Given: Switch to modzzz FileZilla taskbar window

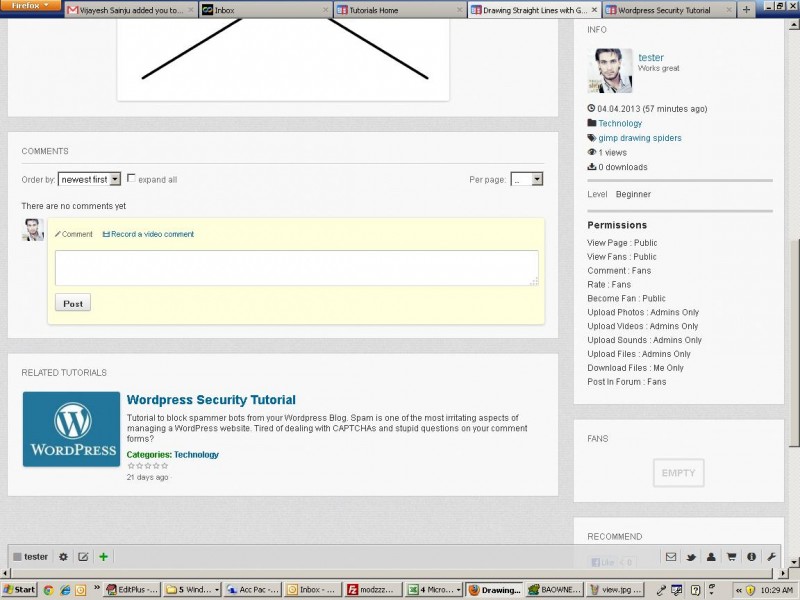Looking at the screenshot, I should 374,590.
